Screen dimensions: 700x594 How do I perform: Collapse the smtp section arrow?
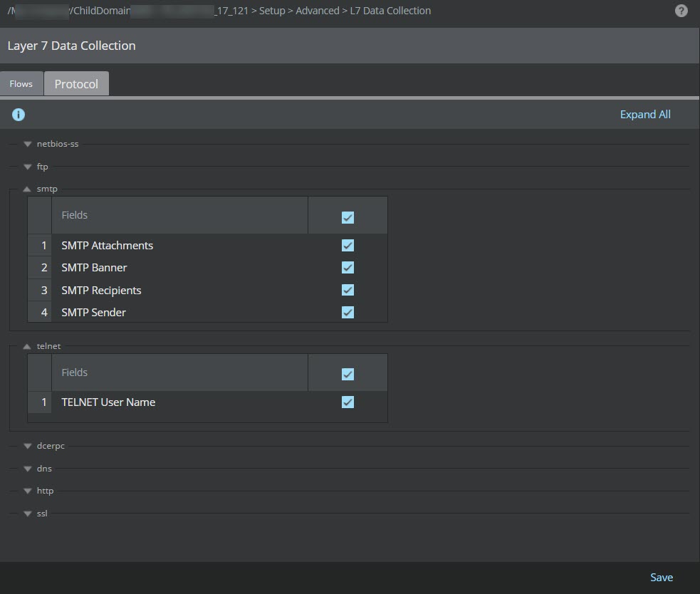[27, 189]
